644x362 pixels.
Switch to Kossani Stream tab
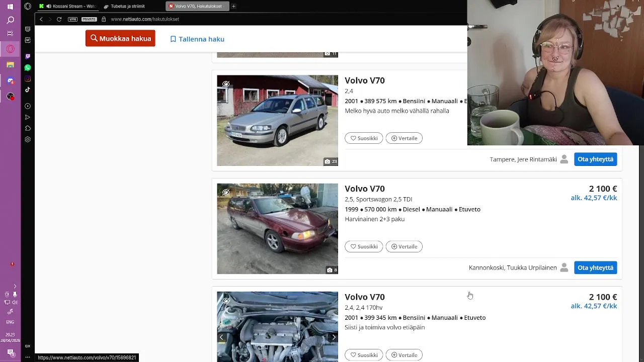67,6
